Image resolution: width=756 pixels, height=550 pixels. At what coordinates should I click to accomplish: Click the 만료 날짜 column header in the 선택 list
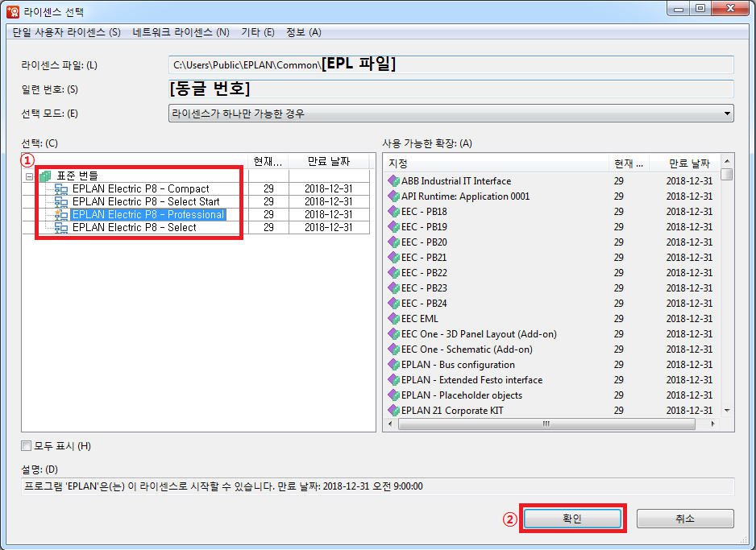[x=329, y=161]
